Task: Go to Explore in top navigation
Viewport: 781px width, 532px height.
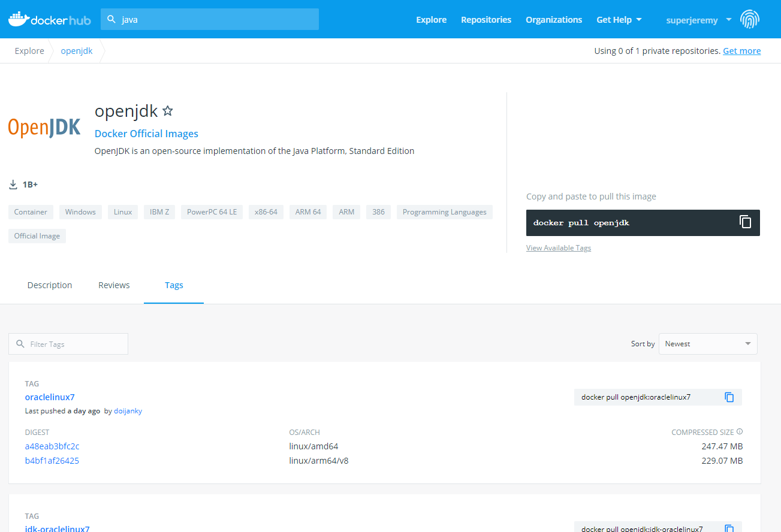Action: coord(432,20)
